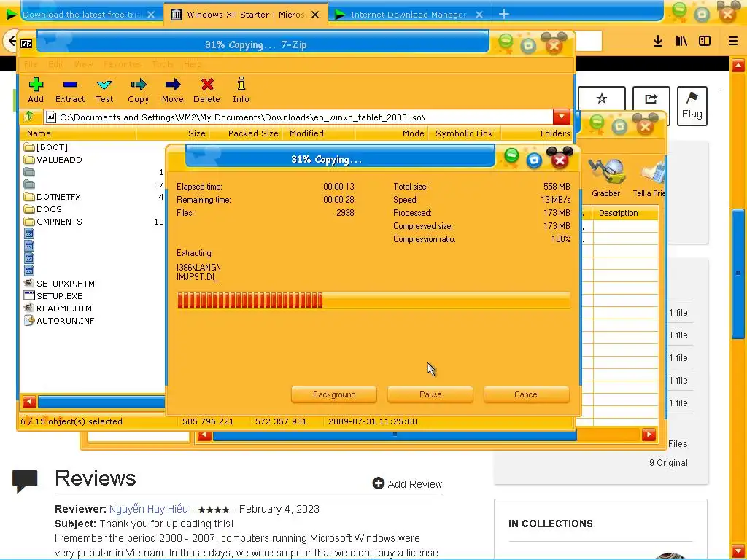Viewport: 747px width, 560px height.
Task: Open the path history dropdown arrow
Action: coord(562,117)
